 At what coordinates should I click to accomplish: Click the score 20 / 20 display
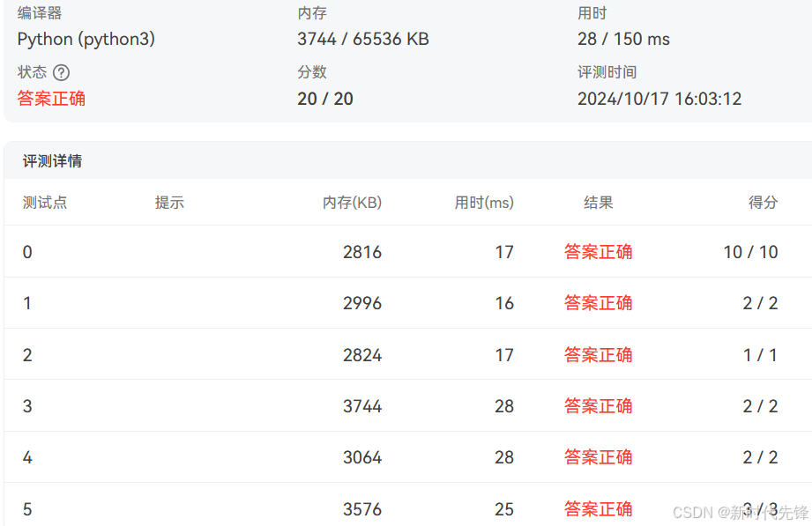pyautogui.click(x=325, y=99)
